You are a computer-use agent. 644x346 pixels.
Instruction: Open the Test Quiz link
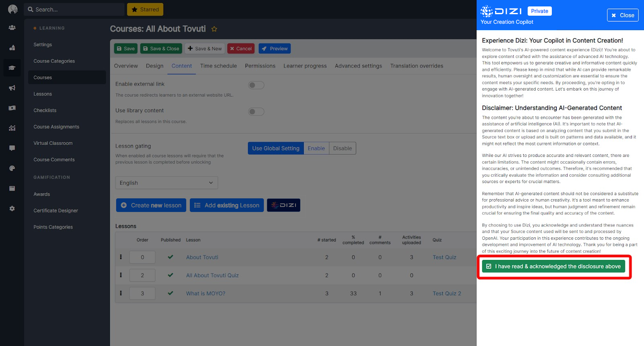[444, 257]
